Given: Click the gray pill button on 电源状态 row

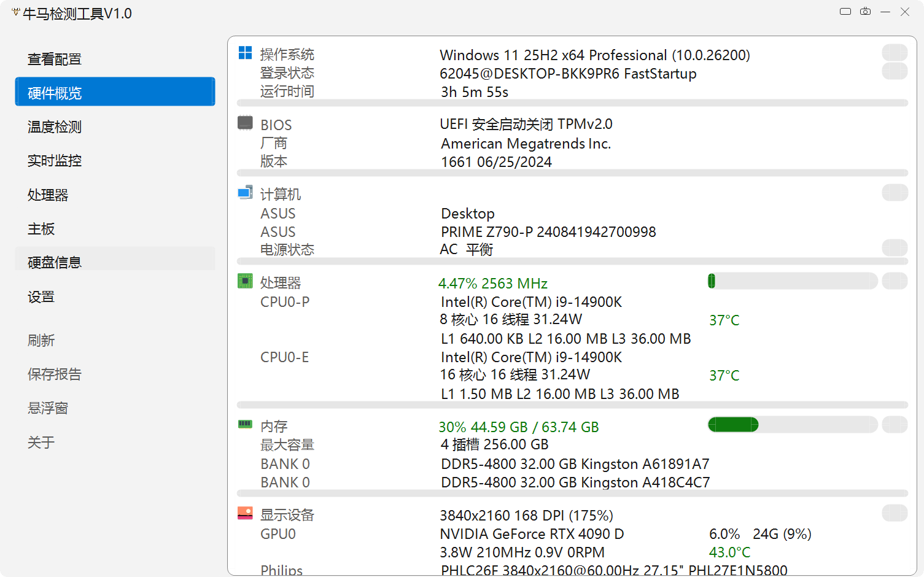Looking at the screenshot, I should tap(895, 248).
